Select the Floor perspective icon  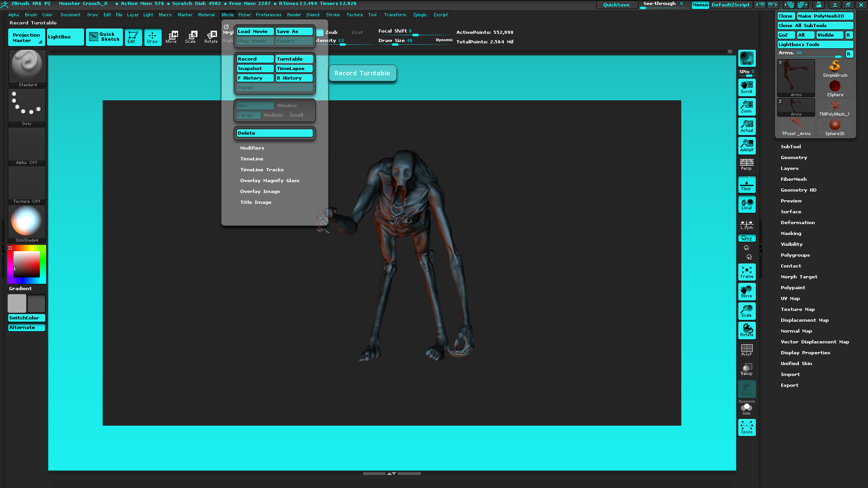(x=746, y=185)
